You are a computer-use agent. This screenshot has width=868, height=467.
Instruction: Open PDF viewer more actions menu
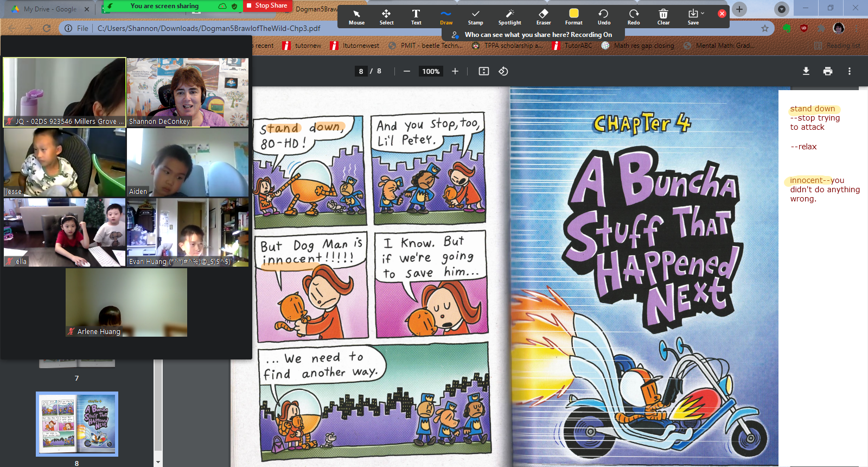850,71
